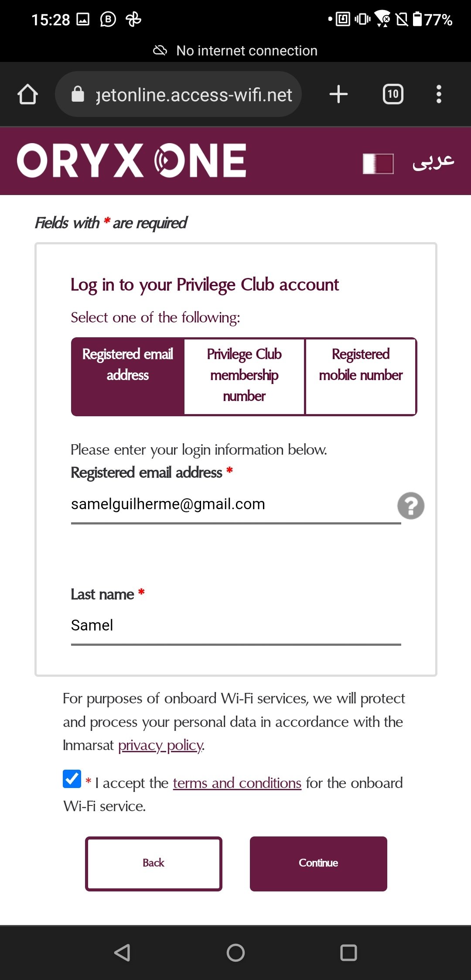
Task: Open the terms and conditions link
Action: (237, 783)
